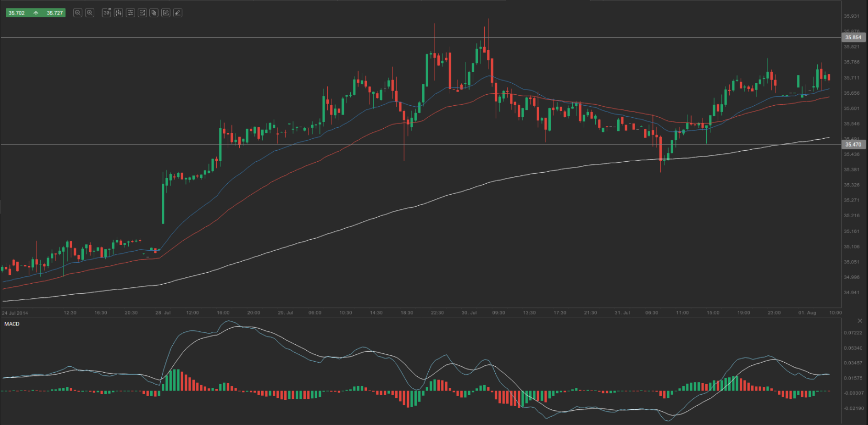Open the chart settings sliders icon
This screenshot has height=425, width=868.
[x=130, y=13]
